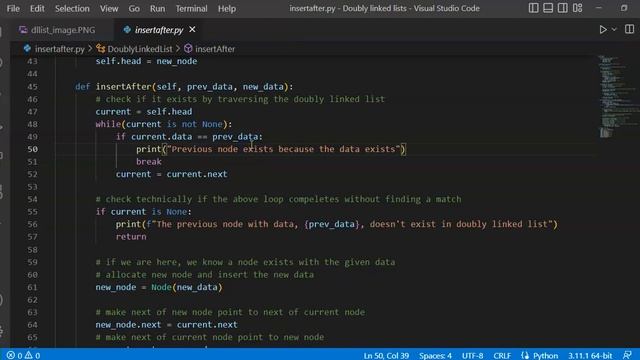The width and height of the screenshot is (640, 360).
Task: Open the Terminal menu
Action: pos(191,8)
